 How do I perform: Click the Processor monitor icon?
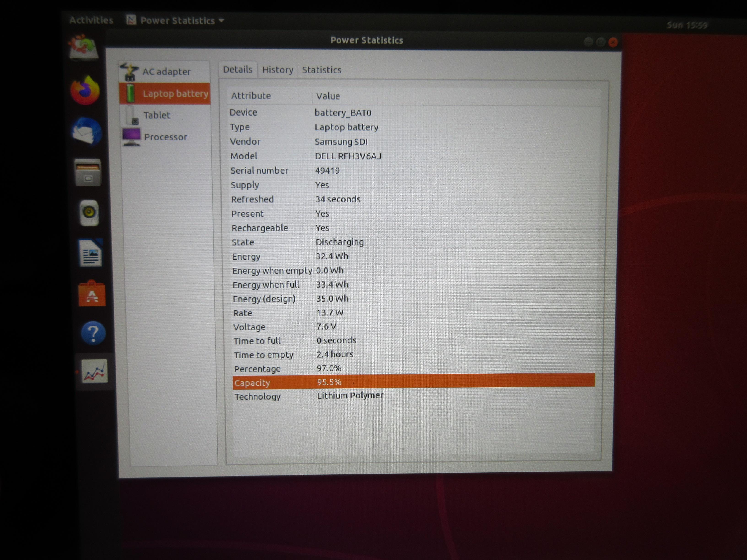(131, 137)
